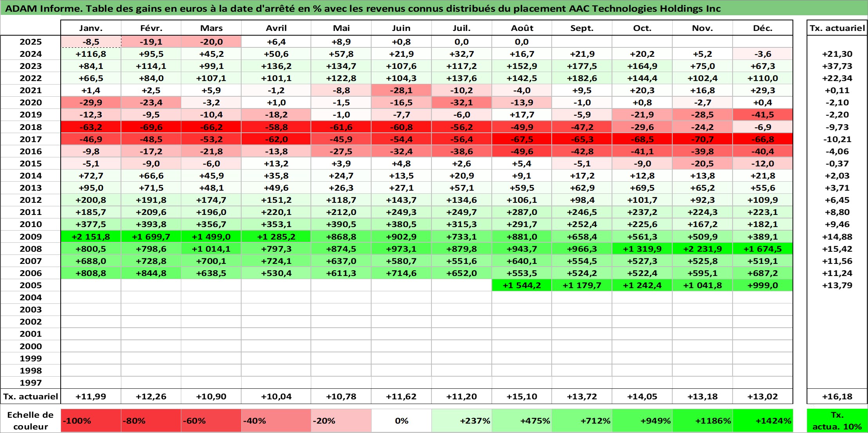
Task: Click cell +72,7 in 2014 row
Action: (91, 176)
